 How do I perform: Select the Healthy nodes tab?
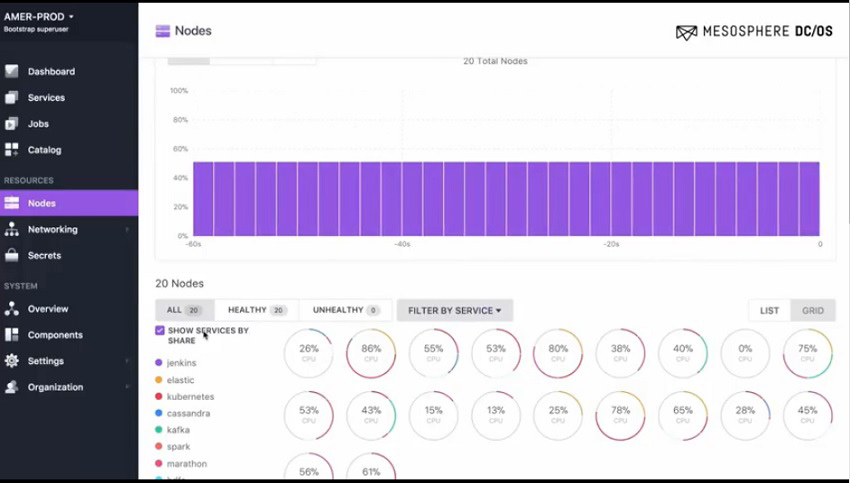[256, 310]
